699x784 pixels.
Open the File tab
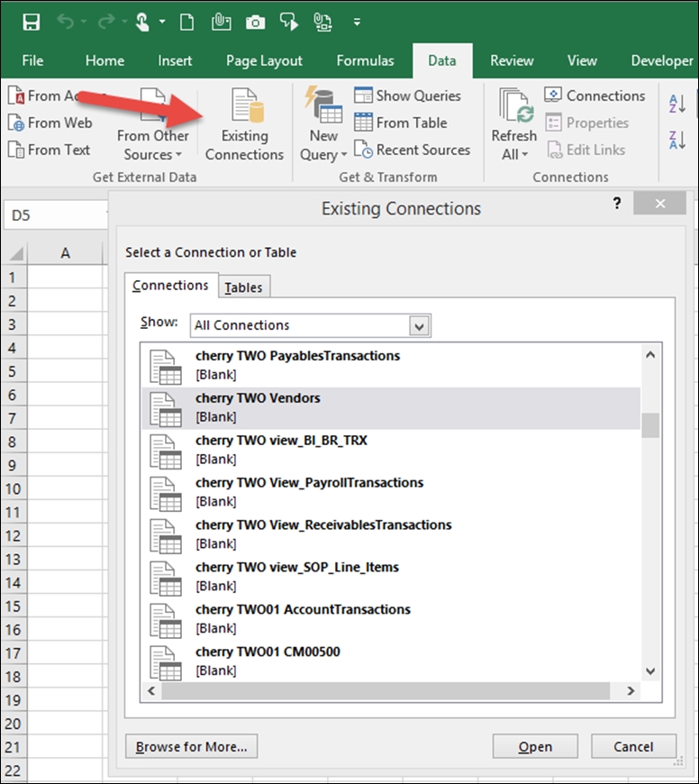pyautogui.click(x=32, y=60)
